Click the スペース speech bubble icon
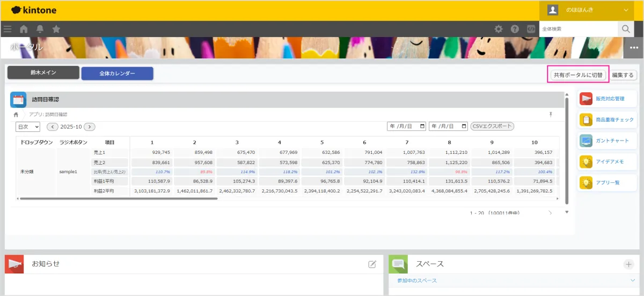Viewport: 644px width, 296px height. pyautogui.click(x=398, y=264)
